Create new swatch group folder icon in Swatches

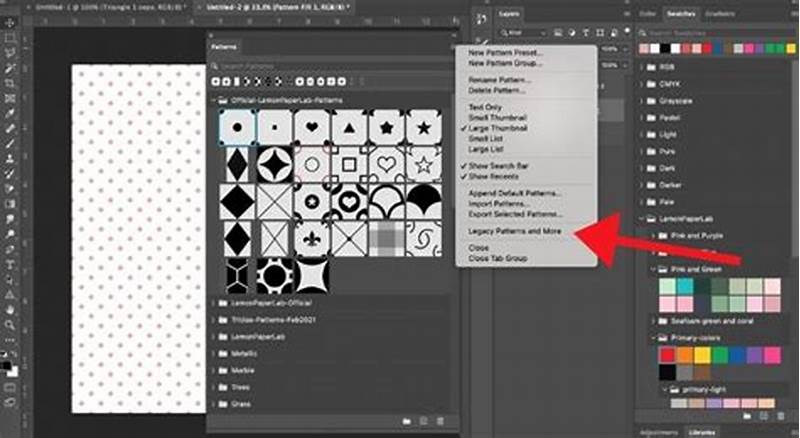coord(747,417)
